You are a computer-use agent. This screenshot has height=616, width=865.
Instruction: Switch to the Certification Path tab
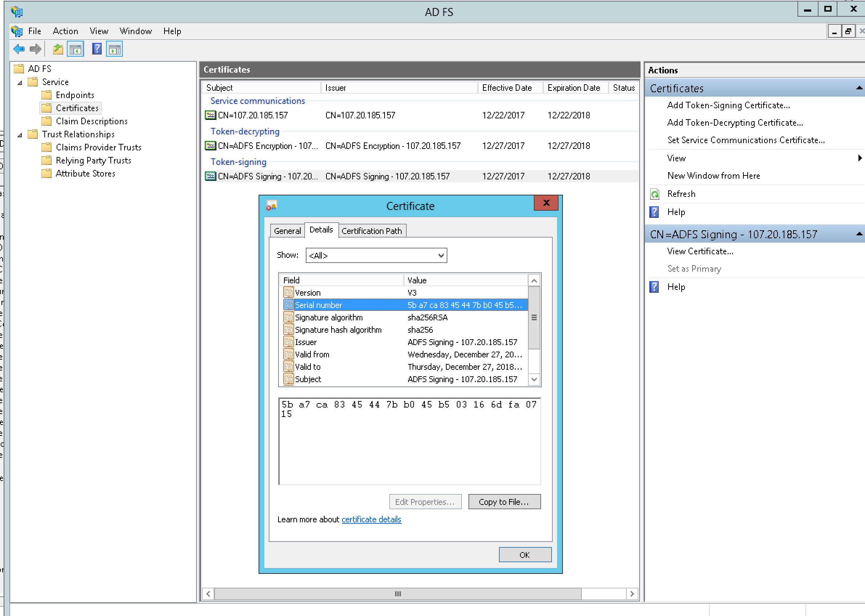coord(371,231)
